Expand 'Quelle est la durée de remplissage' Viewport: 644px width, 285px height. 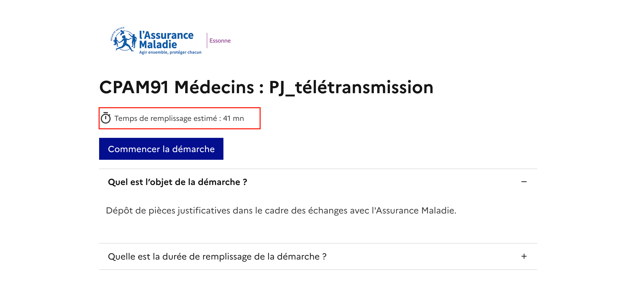pyautogui.click(x=318, y=256)
